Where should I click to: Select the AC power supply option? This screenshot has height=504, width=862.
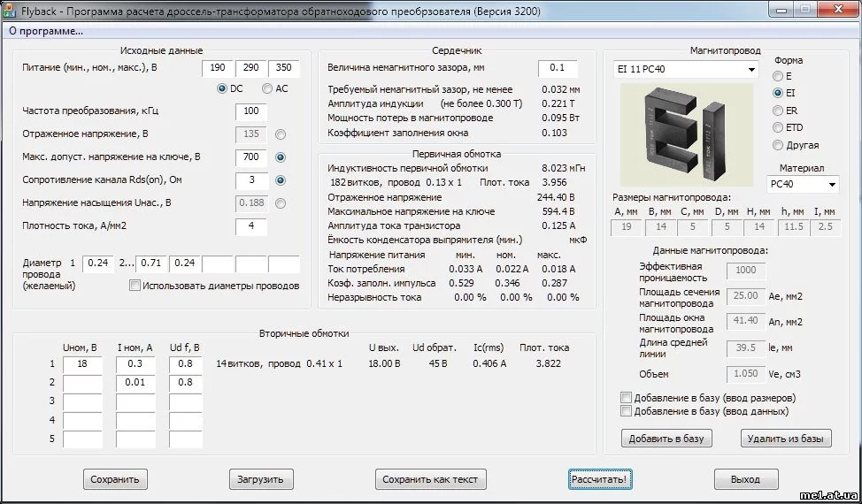tap(267, 88)
